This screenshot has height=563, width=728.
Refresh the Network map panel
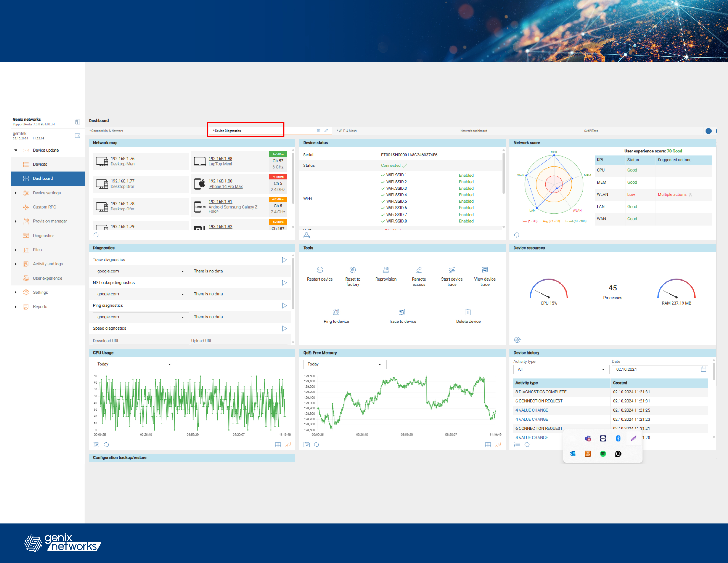click(x=96, y=235)
